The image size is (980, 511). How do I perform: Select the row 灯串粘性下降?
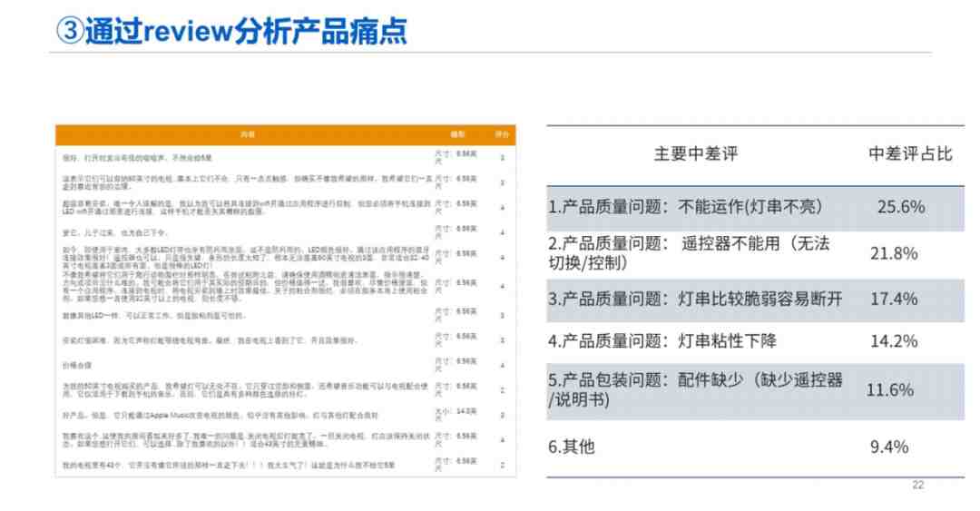click(x=756, y=341)
